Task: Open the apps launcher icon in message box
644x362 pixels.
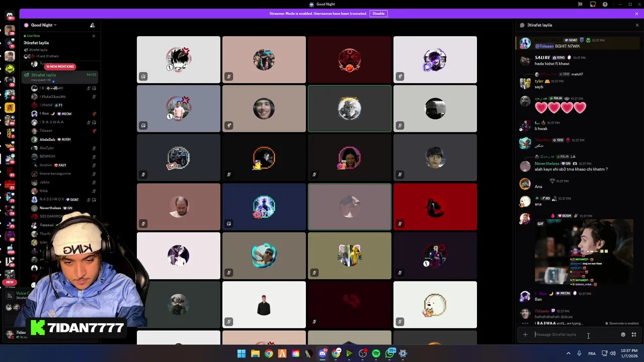Action: (634, 334)
